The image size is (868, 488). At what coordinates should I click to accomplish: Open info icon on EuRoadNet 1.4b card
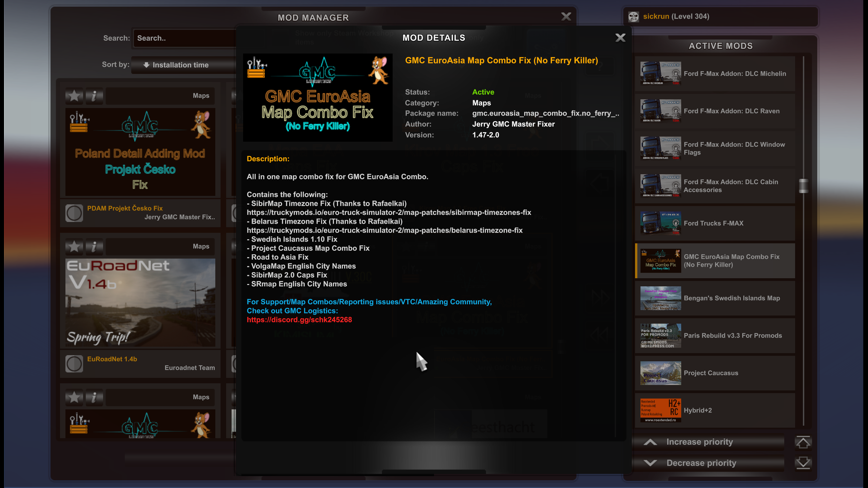(94, 246)
